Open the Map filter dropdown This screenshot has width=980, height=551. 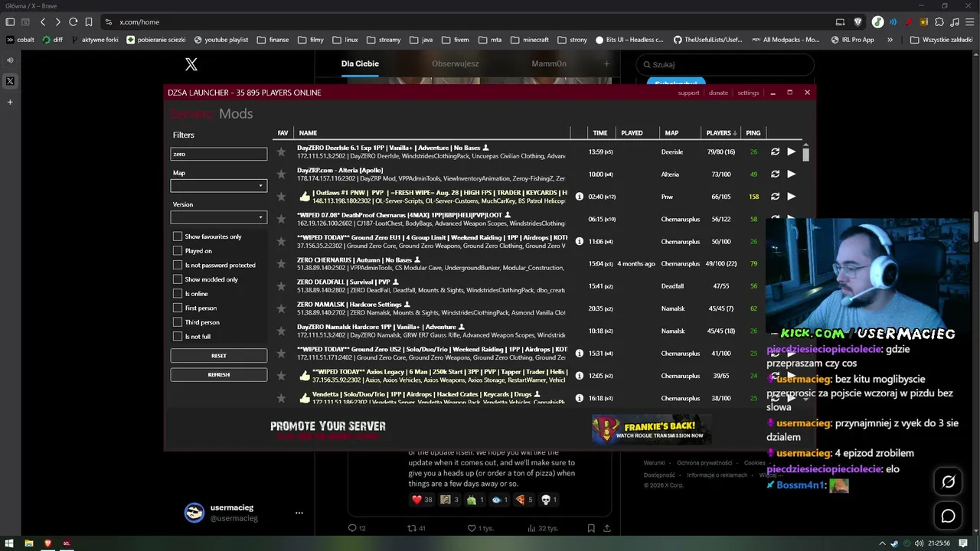219,186
